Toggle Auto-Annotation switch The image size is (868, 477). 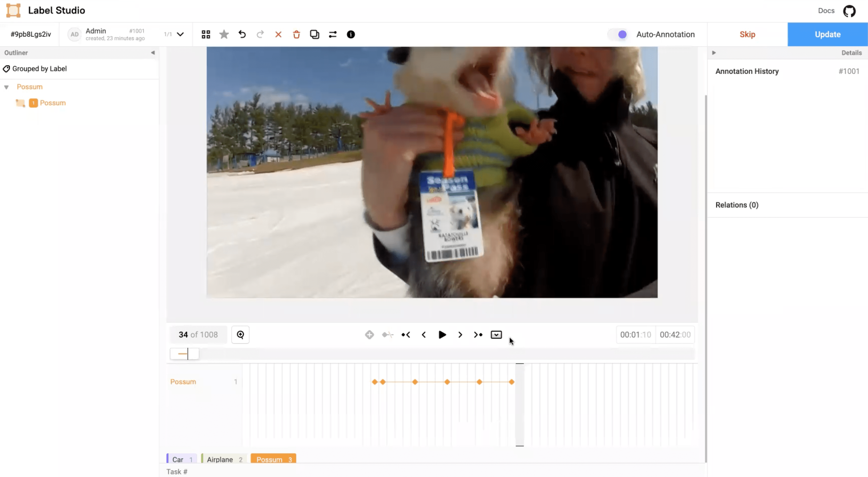point(619,34)
